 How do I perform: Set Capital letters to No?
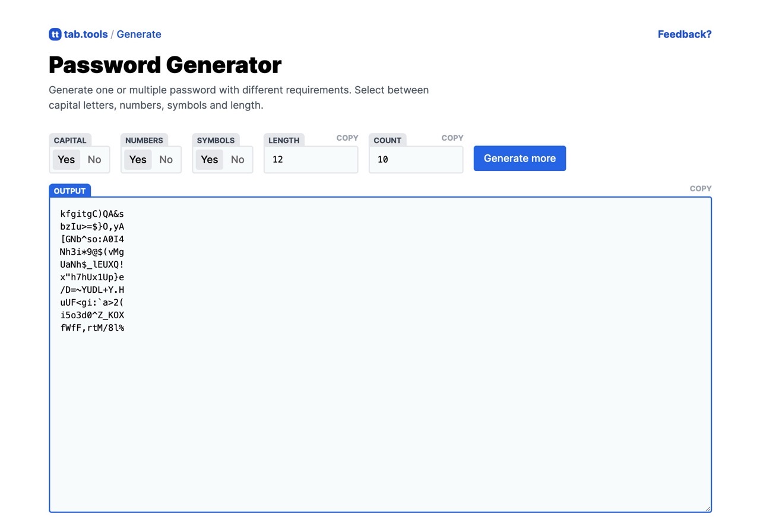tap(94, 160)
